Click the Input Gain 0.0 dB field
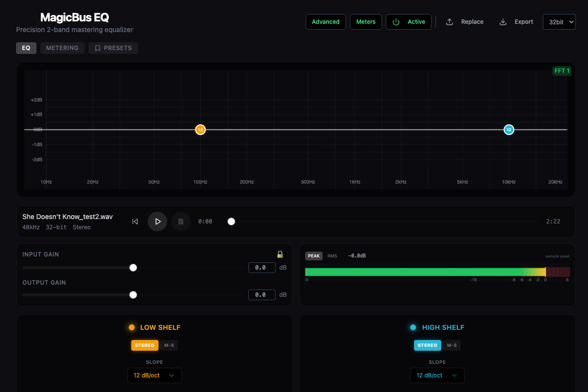Screen dimensions: 588x392 point(261,268)
